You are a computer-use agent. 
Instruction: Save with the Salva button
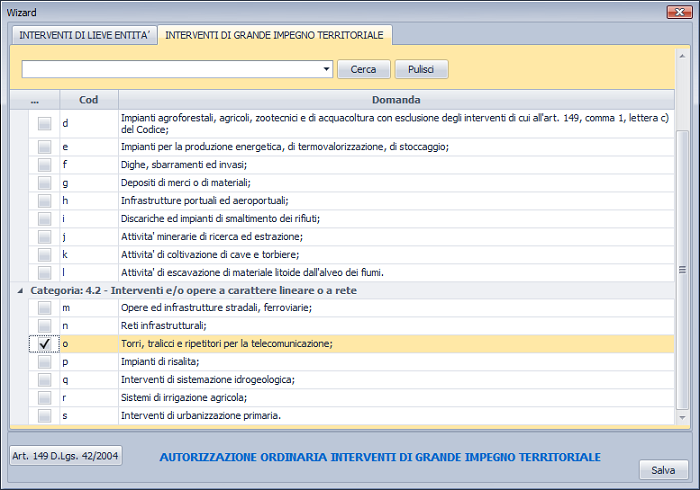(663, 470)
